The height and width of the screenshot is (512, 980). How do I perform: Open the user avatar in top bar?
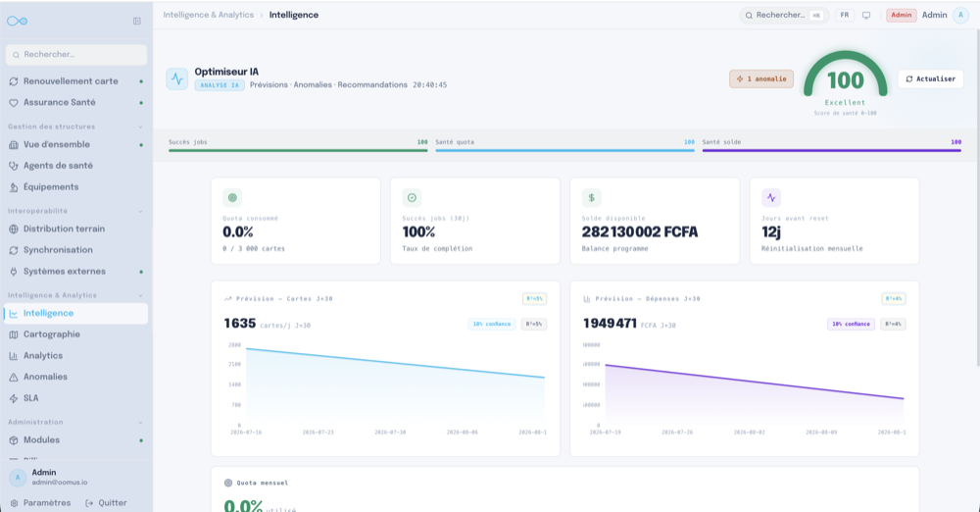click(960, 15)
